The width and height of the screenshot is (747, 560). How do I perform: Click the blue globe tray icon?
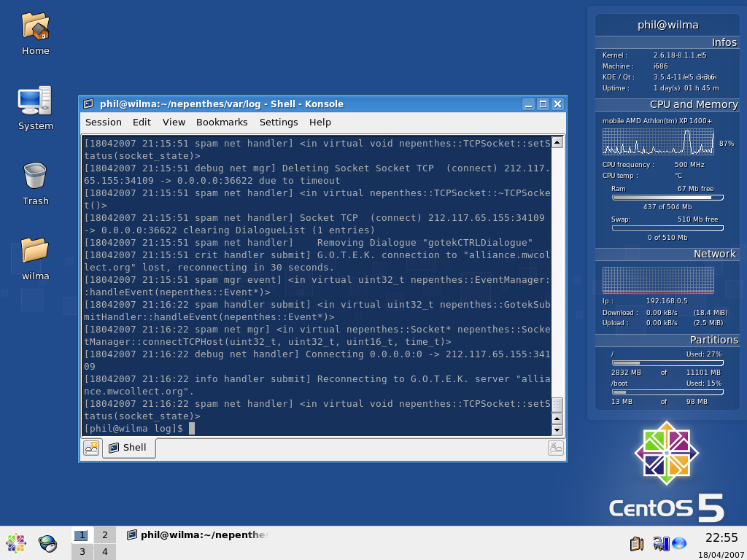pos(679,543)
